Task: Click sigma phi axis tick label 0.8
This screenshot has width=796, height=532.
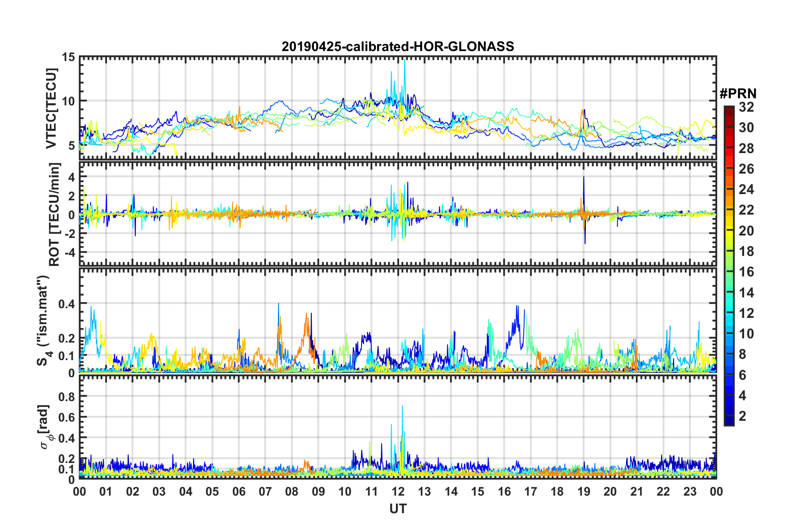Action: tap(67, 396)
